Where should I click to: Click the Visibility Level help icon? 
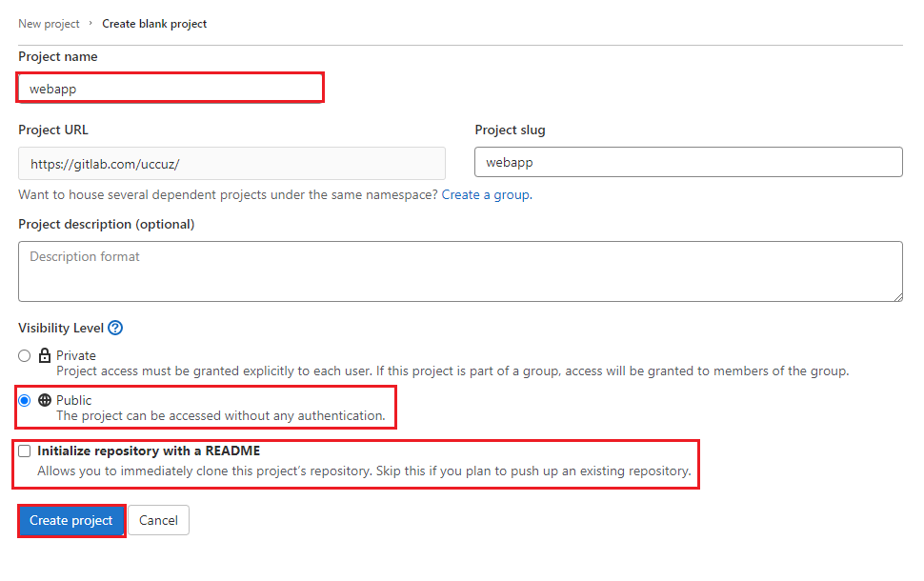pos(115,328)
